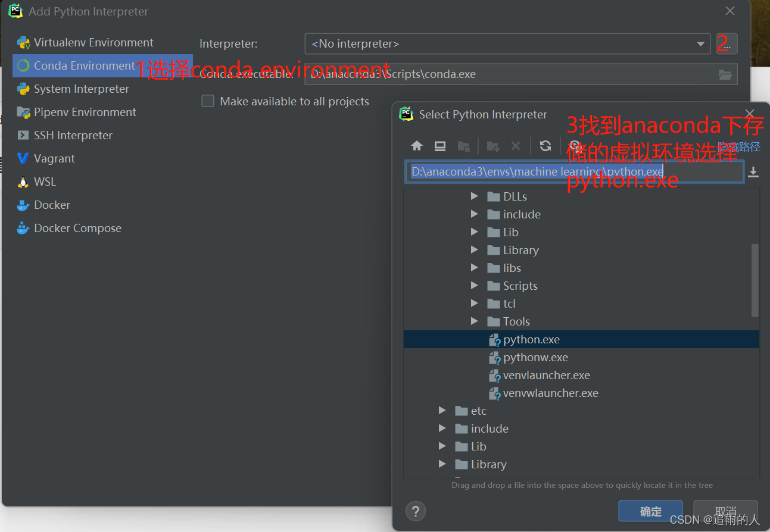Choose SSH Interpreter option
This screenshot has height=532, width=770.
point(102,135)
